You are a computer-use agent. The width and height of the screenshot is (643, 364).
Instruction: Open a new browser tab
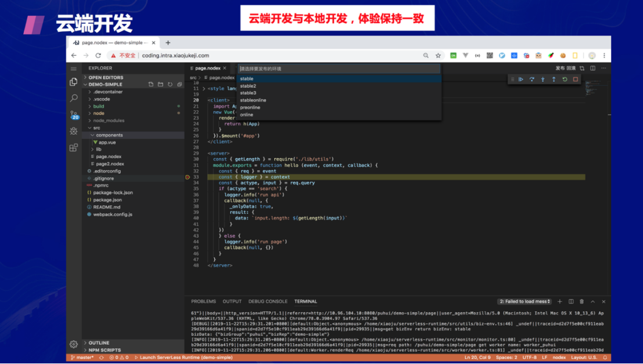(168, 42)
